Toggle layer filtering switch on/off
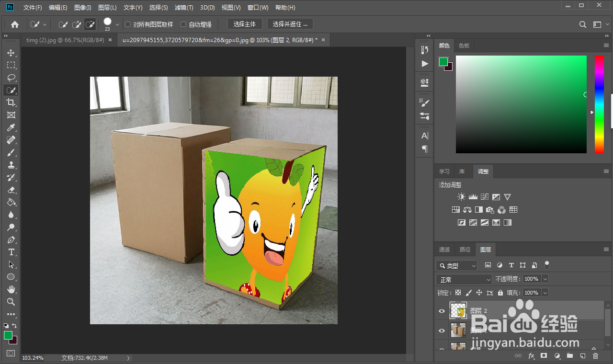Screen dimensions: 613x364 click(547, 264)
